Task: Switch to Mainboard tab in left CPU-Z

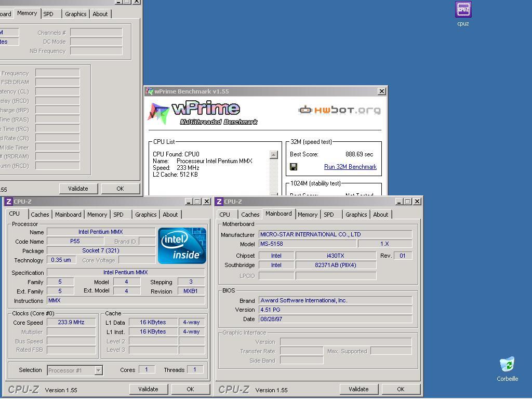Action: coord(68,215)
